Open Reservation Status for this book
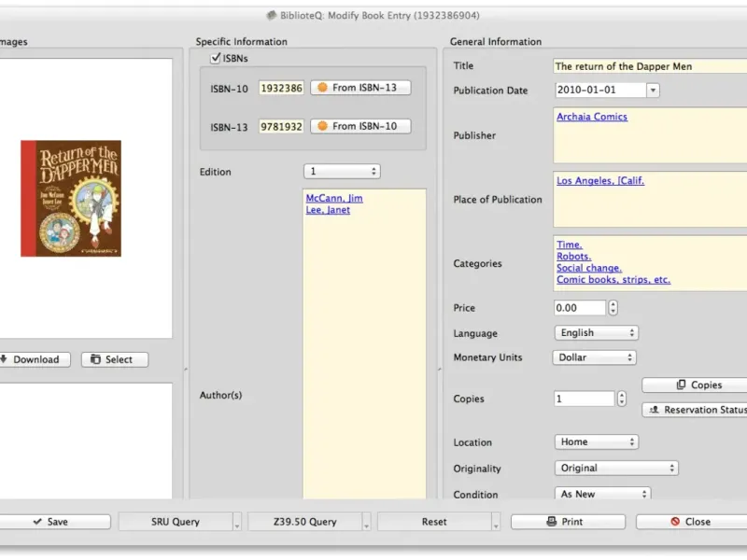Image resolution: width=747 pixels, height=560 pixels. click(x=696, y=410)
